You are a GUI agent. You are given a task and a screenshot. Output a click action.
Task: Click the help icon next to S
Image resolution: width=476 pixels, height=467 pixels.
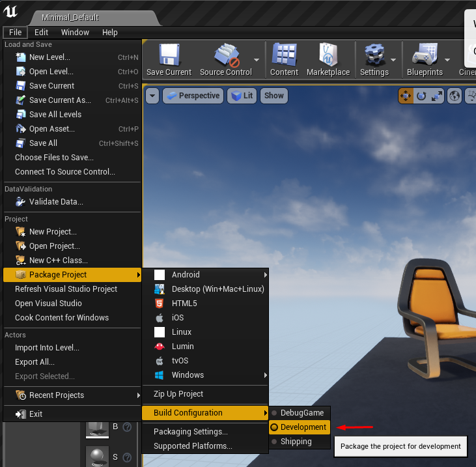[127, 457]
